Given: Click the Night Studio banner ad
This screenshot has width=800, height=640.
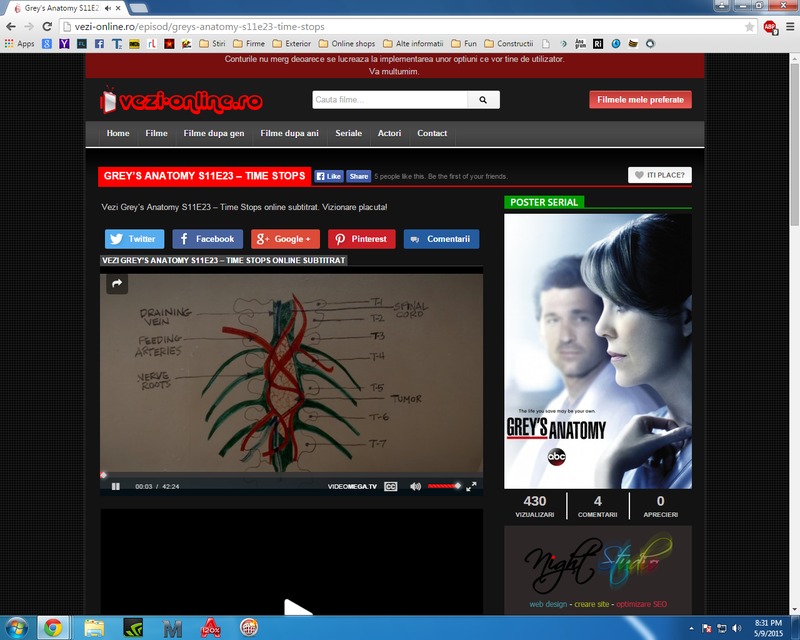Looking at the screenshot, I should pos(598,570).
